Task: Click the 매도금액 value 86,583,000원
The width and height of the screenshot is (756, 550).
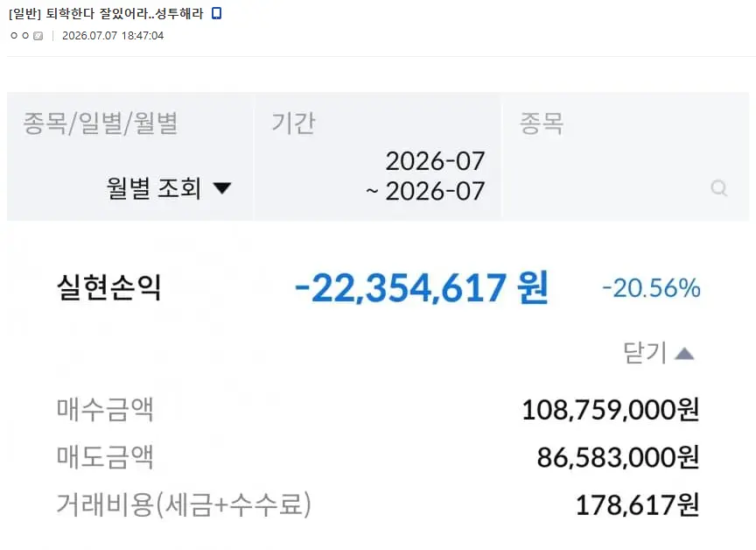Action: point(618,457)
